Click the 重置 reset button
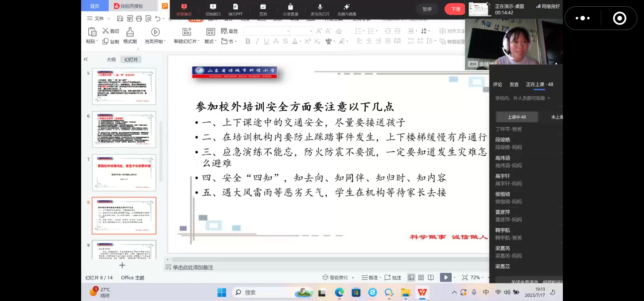Viewport: 644px width, 301px height. [229, 31]
